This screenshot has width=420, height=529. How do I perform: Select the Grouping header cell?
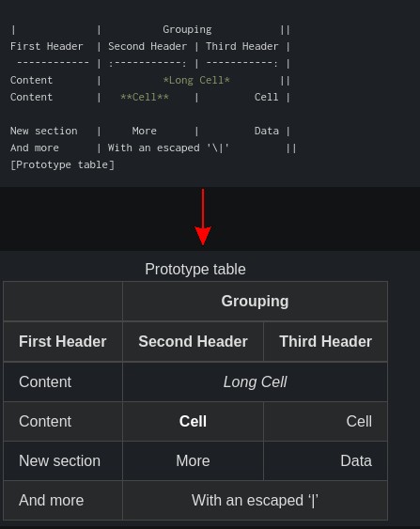pos(255,301)
